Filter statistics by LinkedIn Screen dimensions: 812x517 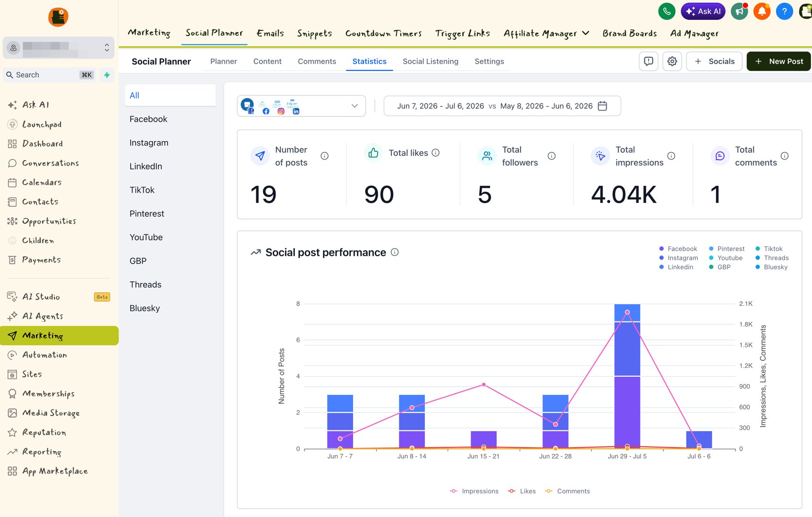(x=146, y=166)
